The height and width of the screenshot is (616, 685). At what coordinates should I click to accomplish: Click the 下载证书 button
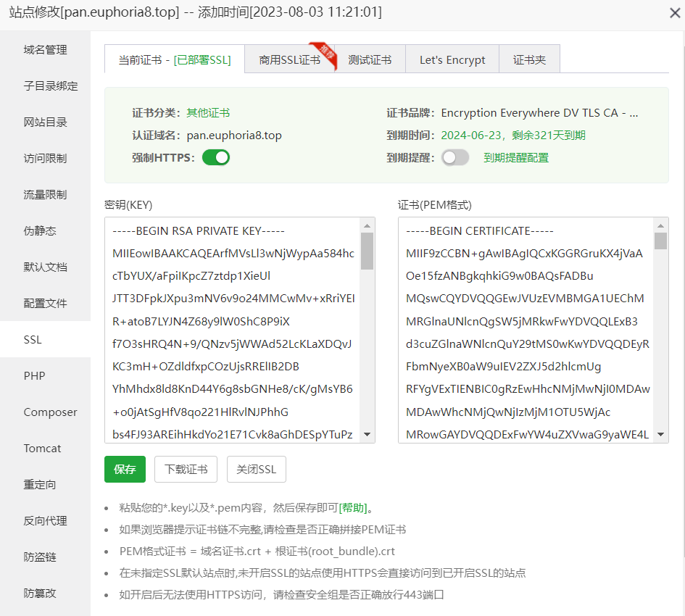186,470
